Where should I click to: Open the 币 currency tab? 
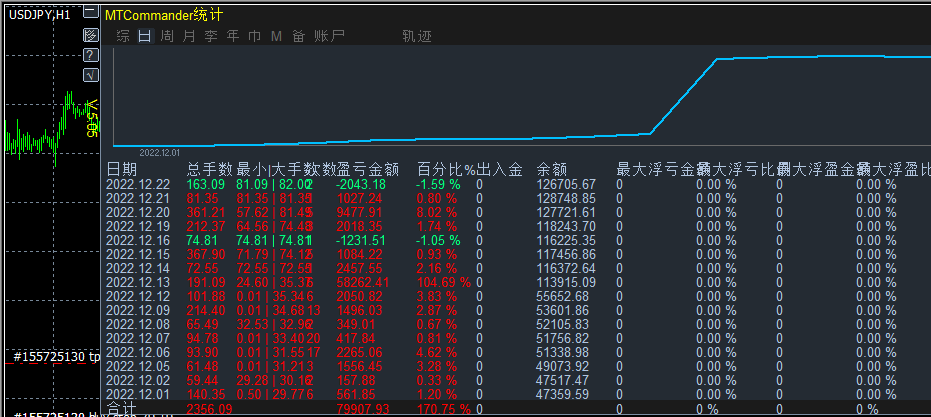[x=255, y=36]
